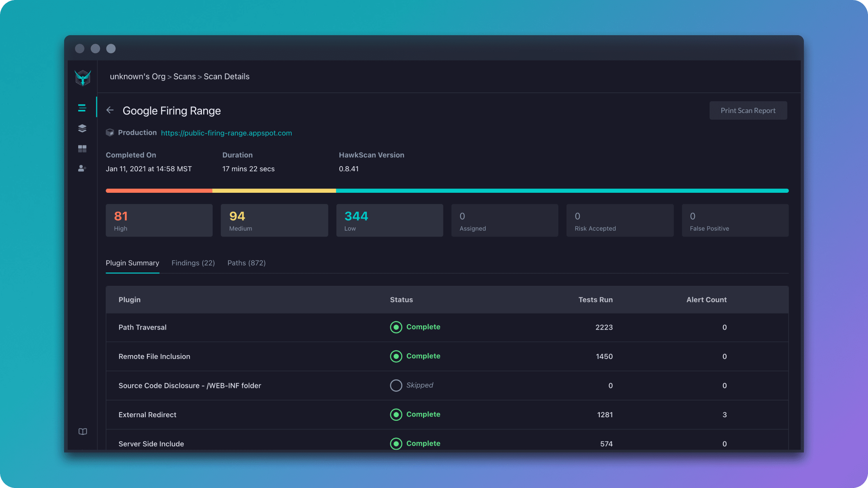The height and width of the screenshot is (488, 868).
Task: Expand the Plugin Summary section
Action: pyautogui.click(x=132, y=263)
